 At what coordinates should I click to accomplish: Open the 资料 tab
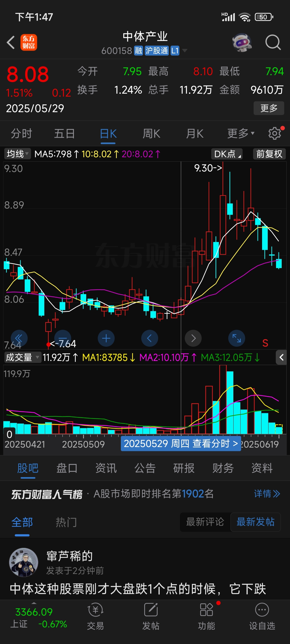pos(262,468)
